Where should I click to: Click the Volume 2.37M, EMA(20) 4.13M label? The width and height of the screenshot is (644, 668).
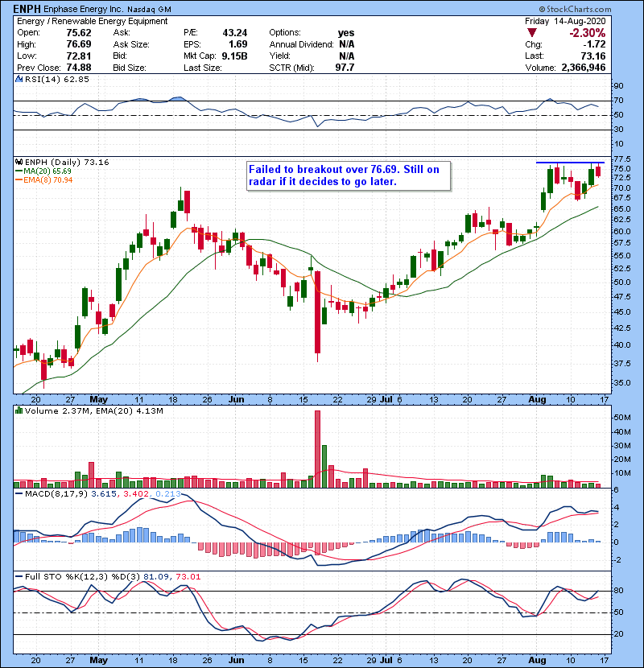[93, 411]
